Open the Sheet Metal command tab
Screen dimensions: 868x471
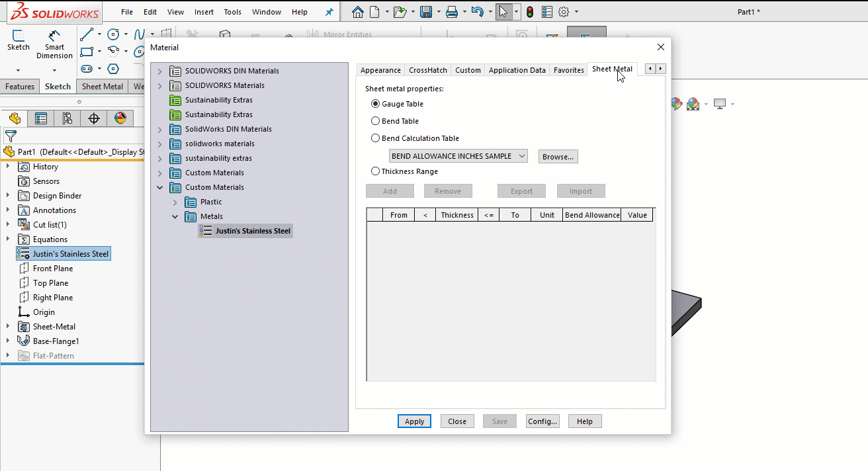click(103, 87)
